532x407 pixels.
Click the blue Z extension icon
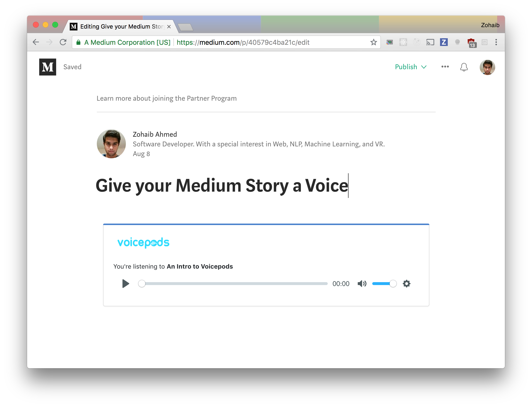[444, 42]
